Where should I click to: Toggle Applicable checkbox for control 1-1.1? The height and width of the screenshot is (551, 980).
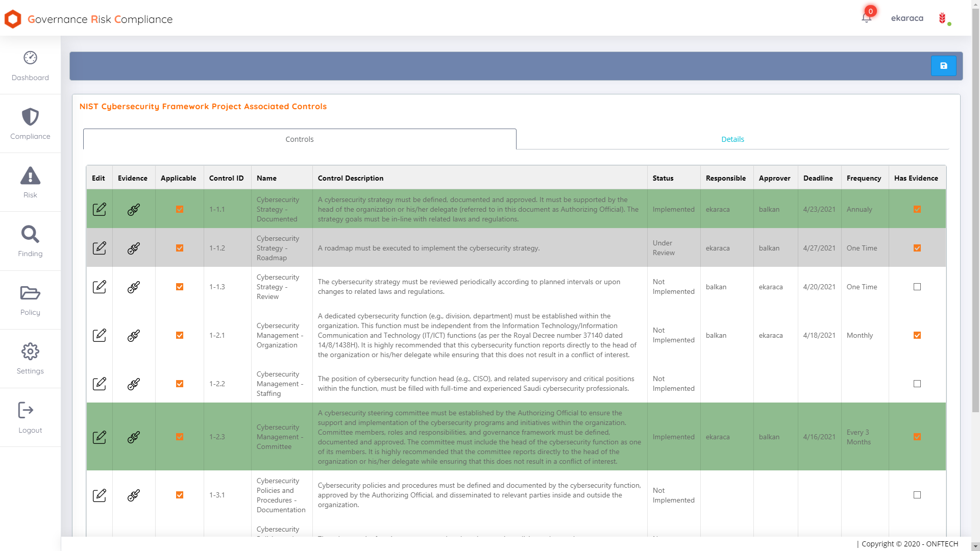pos(180,209)
